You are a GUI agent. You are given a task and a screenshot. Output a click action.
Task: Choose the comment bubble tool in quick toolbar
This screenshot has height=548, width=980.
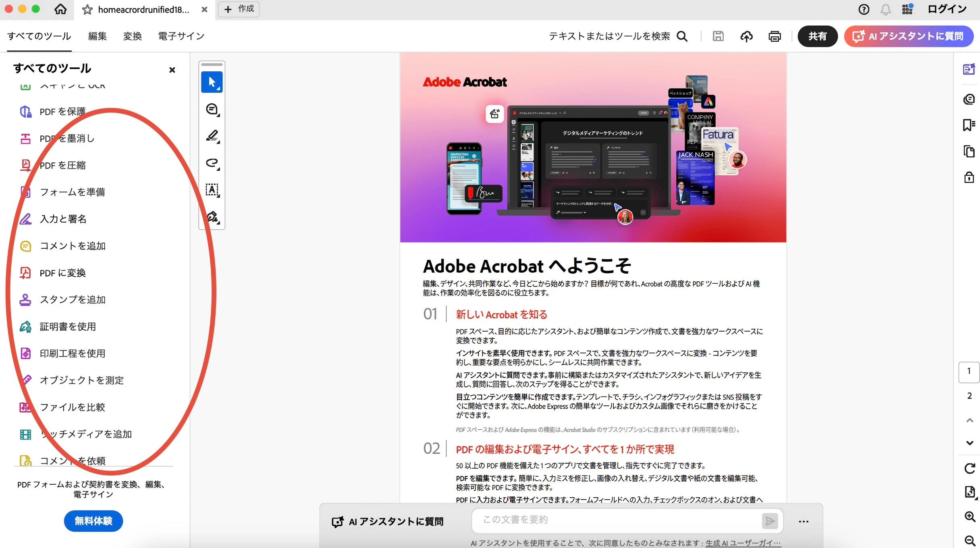click(212, 109)
